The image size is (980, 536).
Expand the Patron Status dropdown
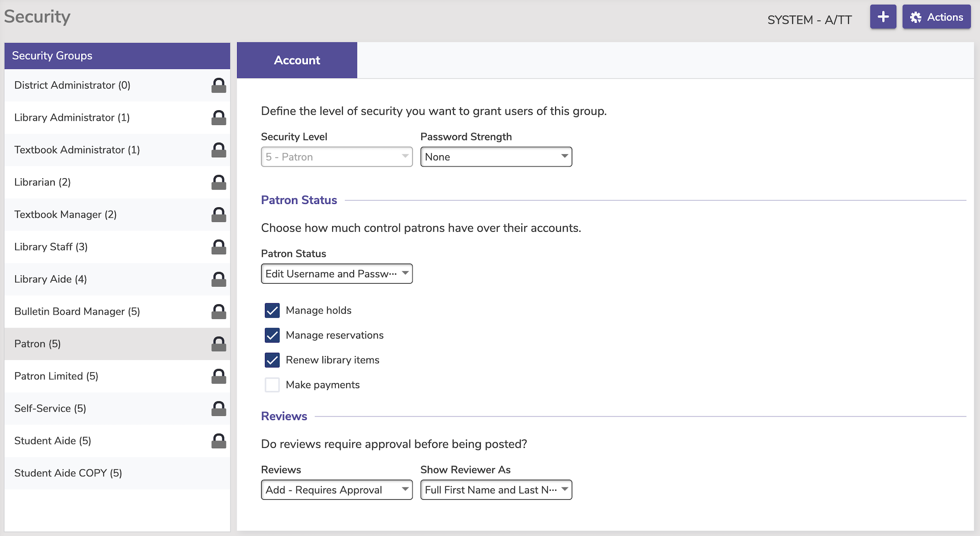337,274
